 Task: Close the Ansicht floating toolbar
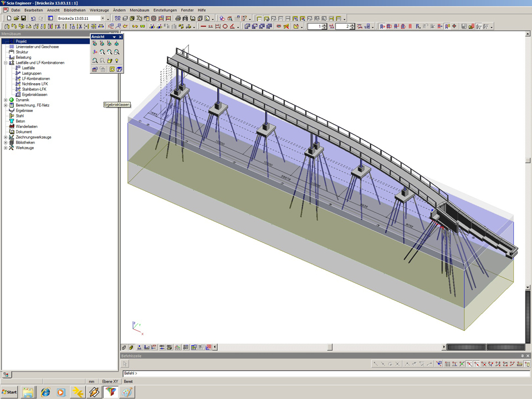coord(120,37)
